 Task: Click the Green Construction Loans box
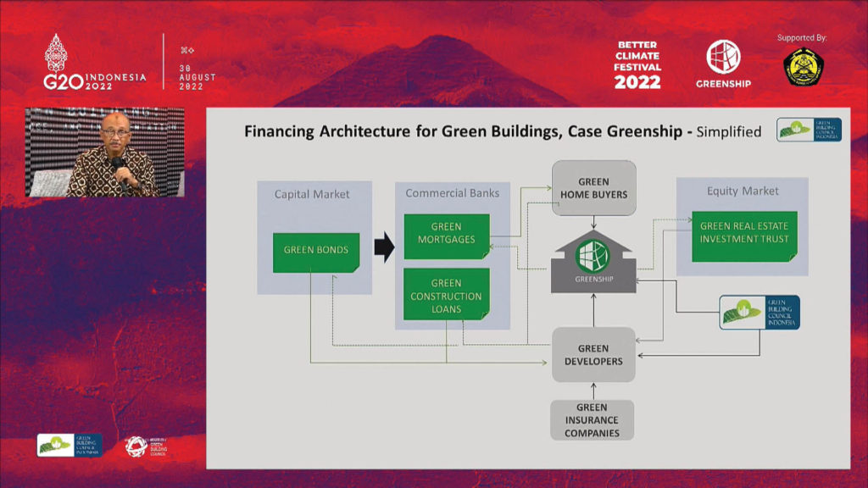pyautogui.click(x=446, y=294)
